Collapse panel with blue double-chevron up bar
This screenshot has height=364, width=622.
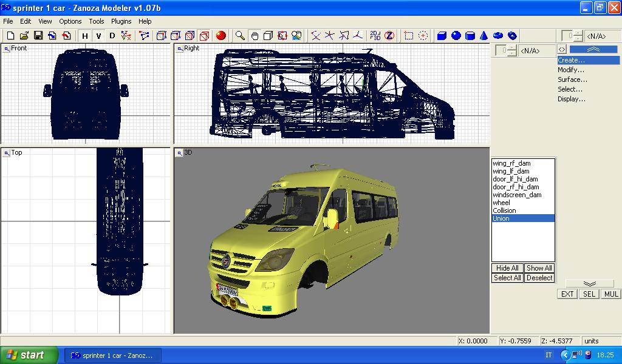coord(593,49)
